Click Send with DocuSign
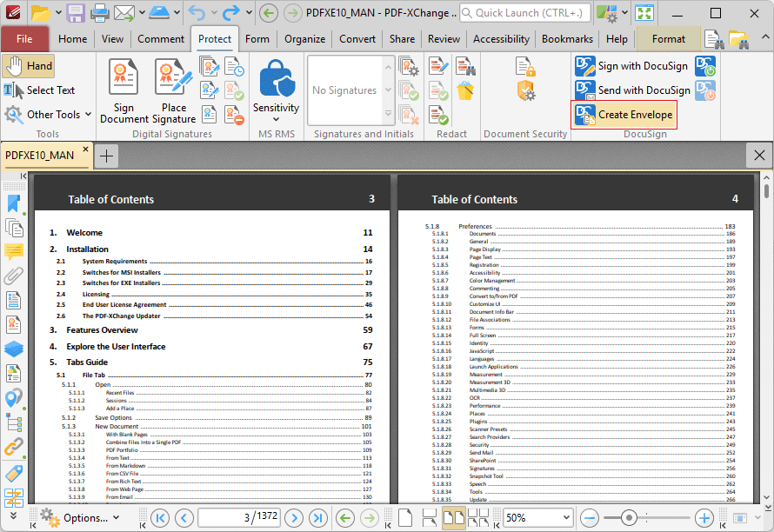774x532 pixels. [633, 90]
